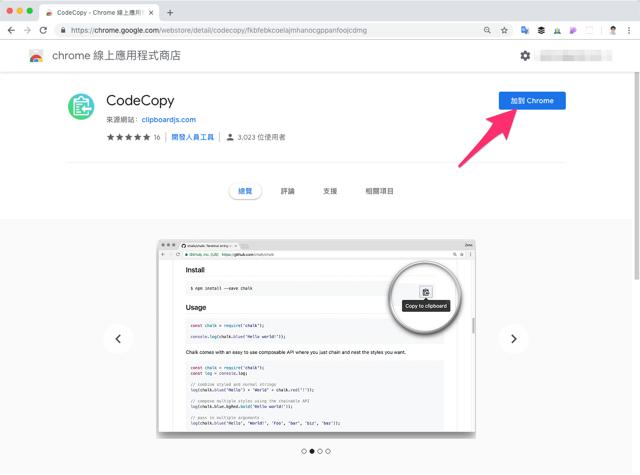The image size is (640, 475).
Task: Switch to the 評論 tab
Action: [x=287, y=191]
